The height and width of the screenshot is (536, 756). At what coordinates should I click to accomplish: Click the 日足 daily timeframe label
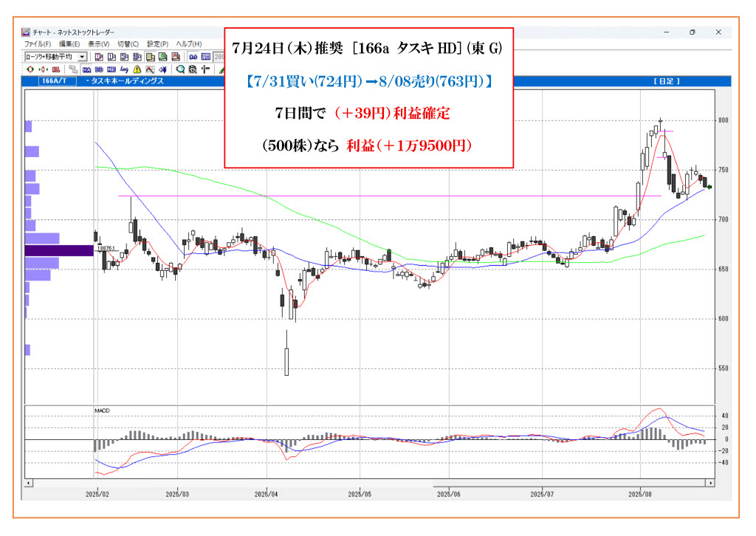pyautogui.click(x=666, y=81)
